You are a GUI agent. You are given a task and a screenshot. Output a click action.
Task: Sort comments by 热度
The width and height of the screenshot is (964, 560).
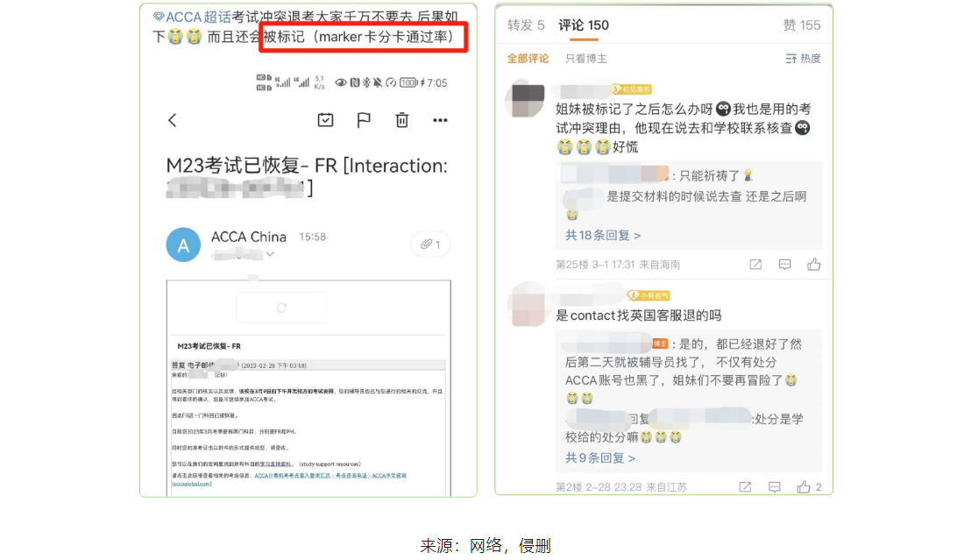pyautogui.click(x=803, y=59)
